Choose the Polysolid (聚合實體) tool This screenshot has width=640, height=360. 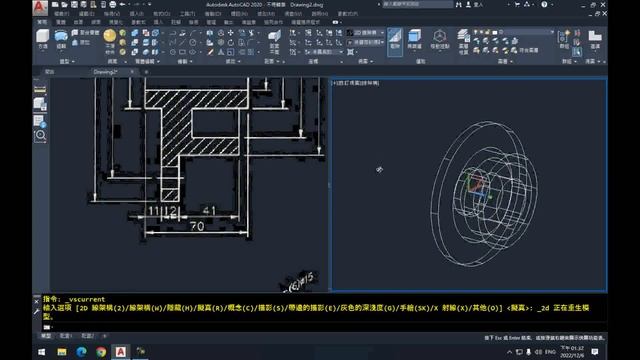pos(85,33)
